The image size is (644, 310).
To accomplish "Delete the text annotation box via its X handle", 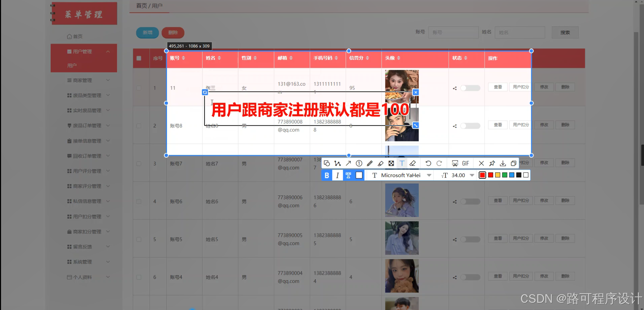I will pos(415,92).
